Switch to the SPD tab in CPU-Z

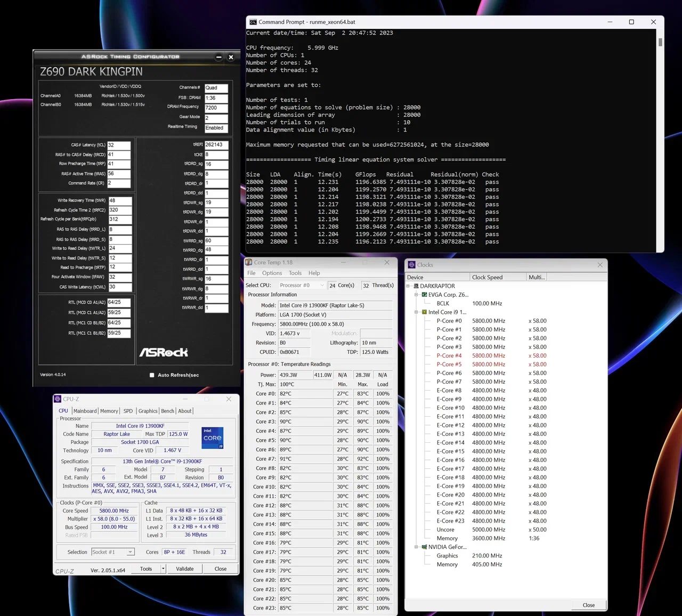coord(128,411)
